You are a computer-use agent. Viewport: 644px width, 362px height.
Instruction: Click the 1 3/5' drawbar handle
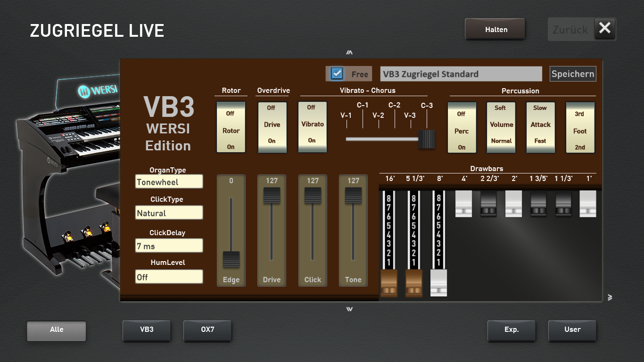click(x=539, y=204)
